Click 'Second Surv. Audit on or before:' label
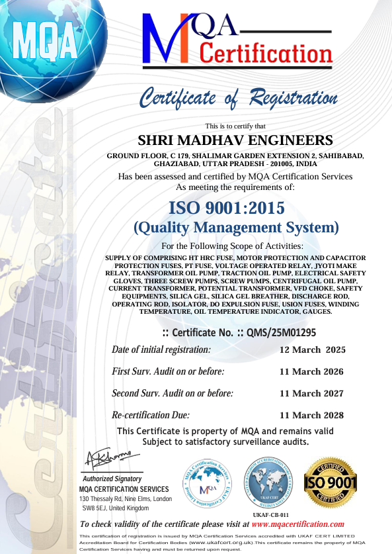392x554 pixels. tap(173, 393)
